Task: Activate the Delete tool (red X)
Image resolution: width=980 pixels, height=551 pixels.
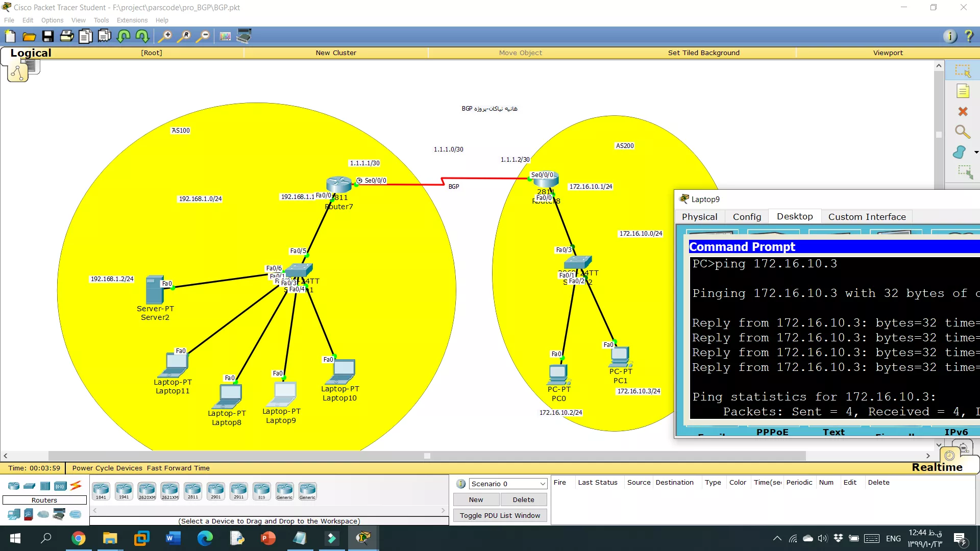Action: point(963,112)
